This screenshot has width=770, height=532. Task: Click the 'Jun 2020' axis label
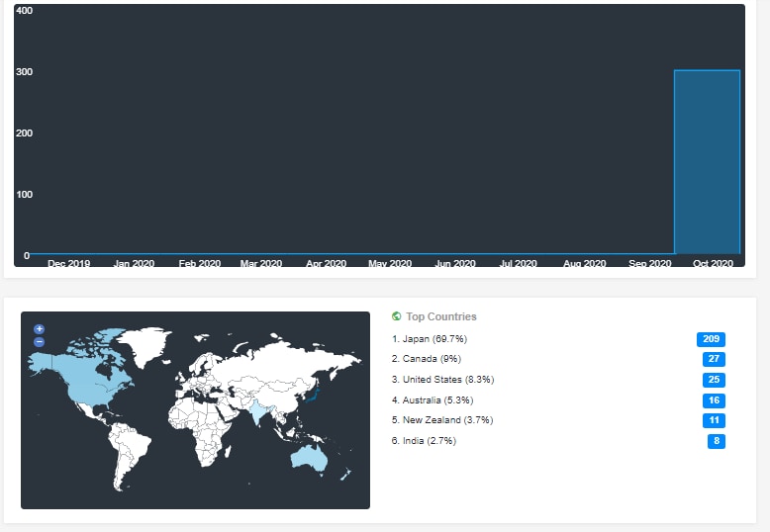coord(455,263)
